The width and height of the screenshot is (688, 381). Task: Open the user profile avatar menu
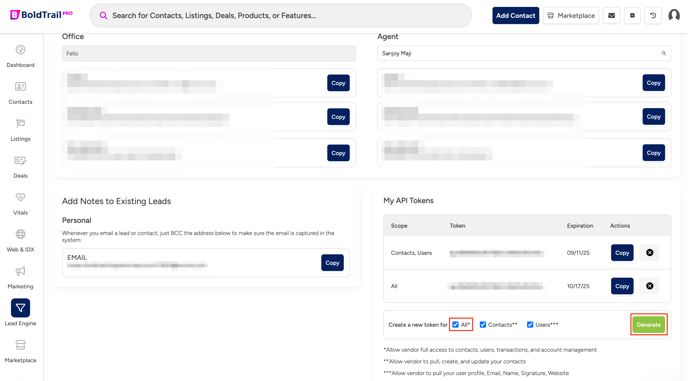[x=674, y=15]
